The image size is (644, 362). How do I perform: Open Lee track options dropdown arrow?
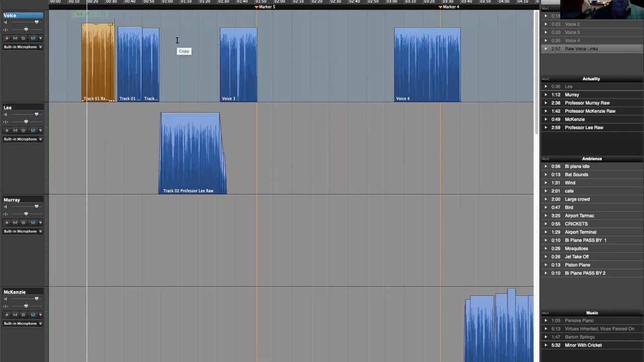click(40, 130)
